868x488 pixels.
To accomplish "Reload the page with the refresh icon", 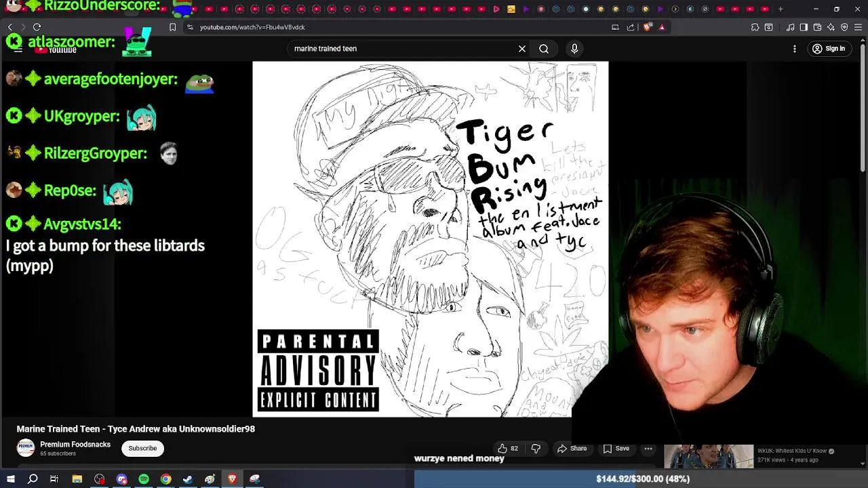I will 37,27.
